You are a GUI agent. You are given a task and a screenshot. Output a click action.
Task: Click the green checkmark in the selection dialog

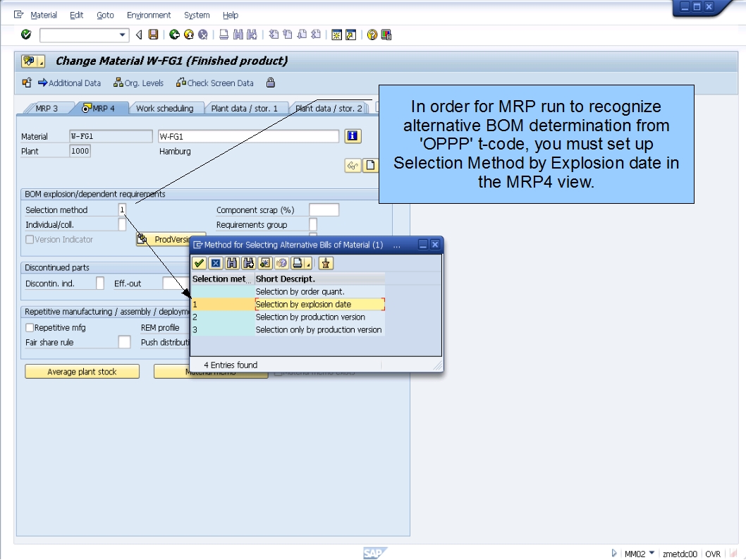tap(199, 263)
